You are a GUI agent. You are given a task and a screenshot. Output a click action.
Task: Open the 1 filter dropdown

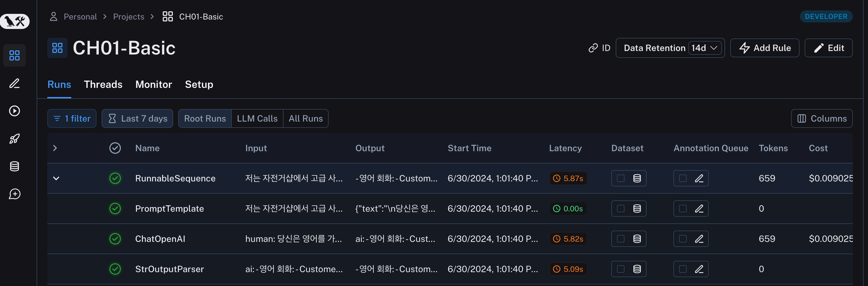coord(72,118)
